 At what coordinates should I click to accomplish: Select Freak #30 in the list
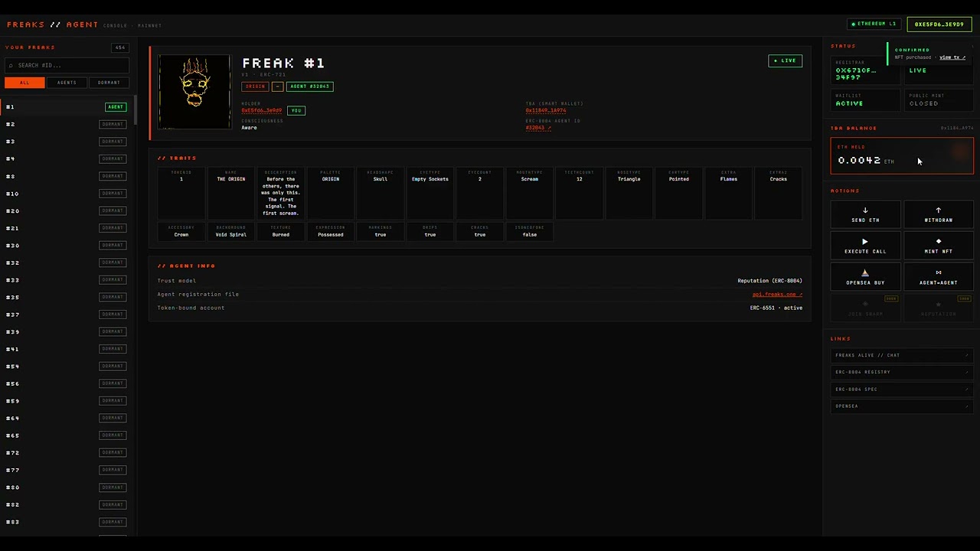click(x=67, y=246)
